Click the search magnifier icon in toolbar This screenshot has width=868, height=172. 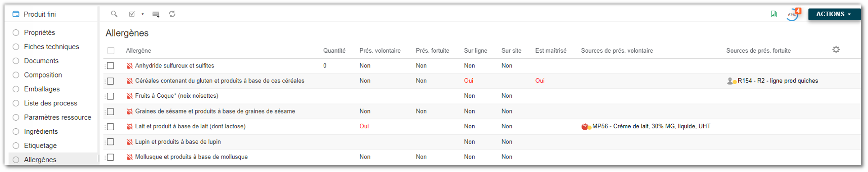click(114, 14)
